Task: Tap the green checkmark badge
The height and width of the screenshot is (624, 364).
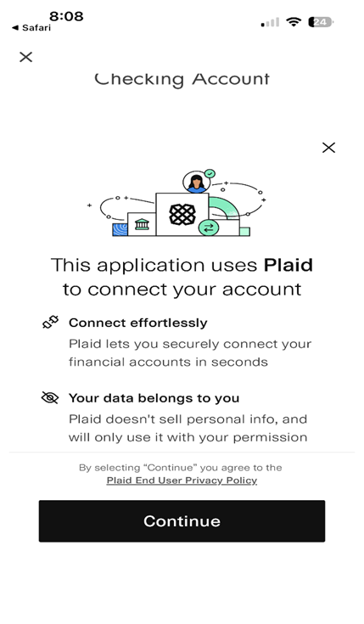Action: coord(210,173)
